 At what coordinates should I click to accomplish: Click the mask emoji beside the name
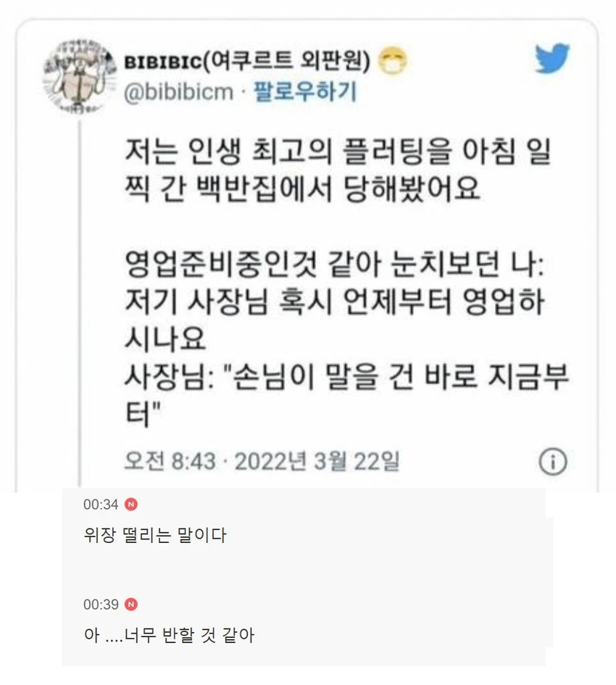coord(392,61)
